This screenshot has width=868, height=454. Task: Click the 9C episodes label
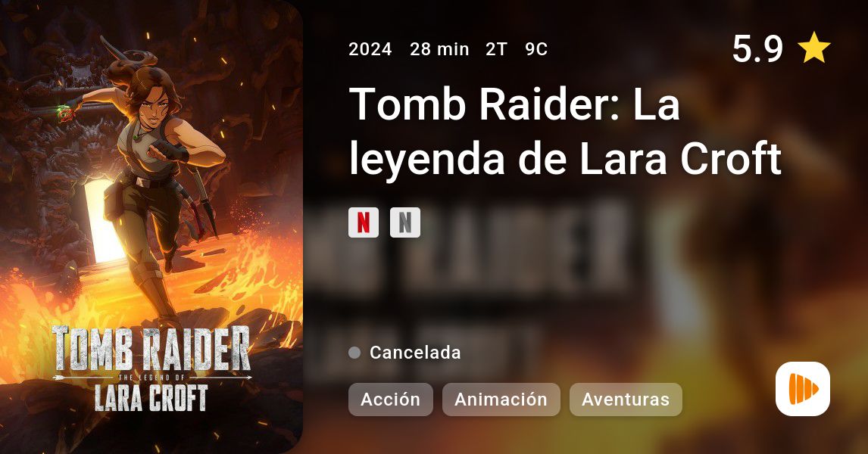(x=536, y=49)
